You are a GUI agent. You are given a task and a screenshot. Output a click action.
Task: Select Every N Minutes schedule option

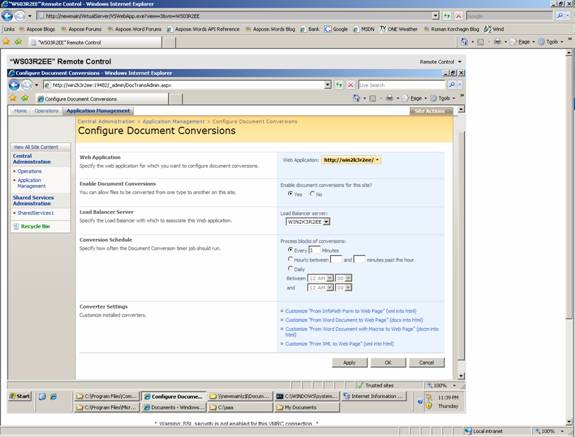[290, 250]
